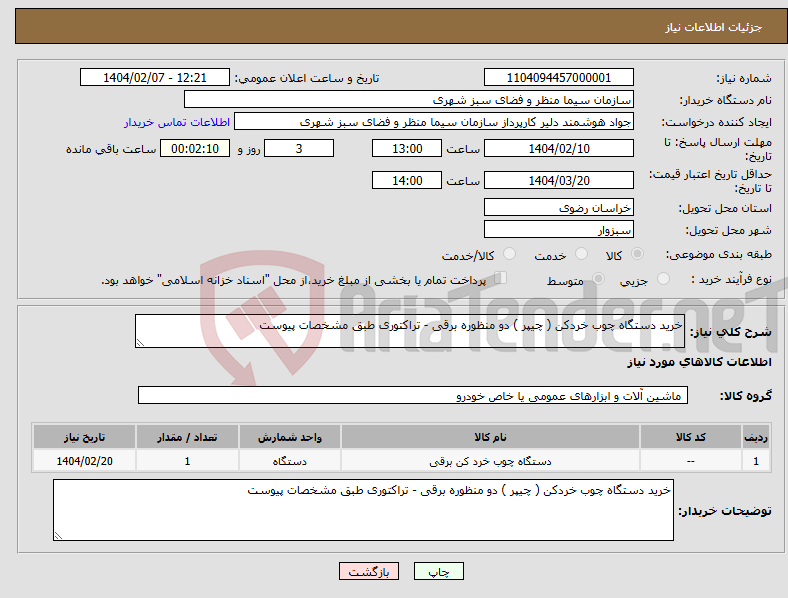Click the گروه کالا field ماشین آلات
Screen dimensions: 788x598
tap(413, 395)
